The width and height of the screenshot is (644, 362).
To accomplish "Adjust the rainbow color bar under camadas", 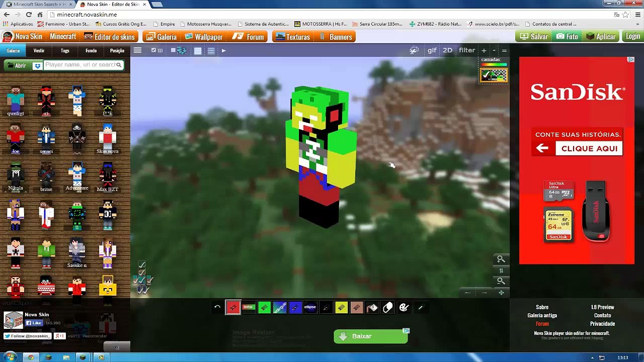I will pos(494,65).
